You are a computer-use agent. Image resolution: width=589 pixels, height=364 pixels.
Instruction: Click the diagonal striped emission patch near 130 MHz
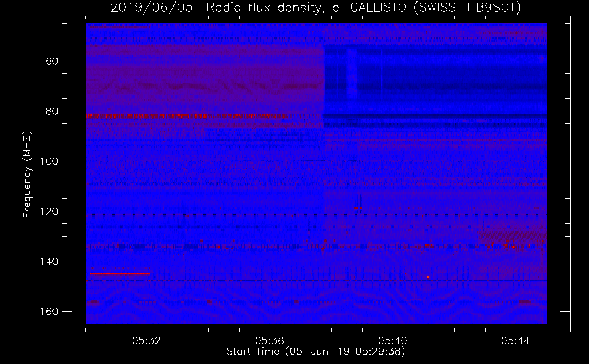[512, 236]
